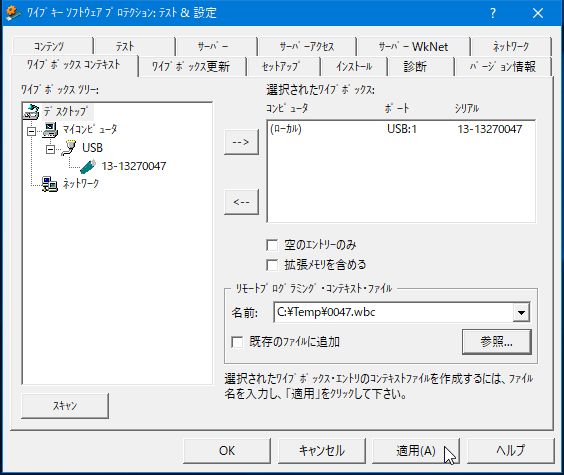This screenshot has height=475, width=564.
Task: Click the スキャン scan button
Action: [x=65, y=406]
